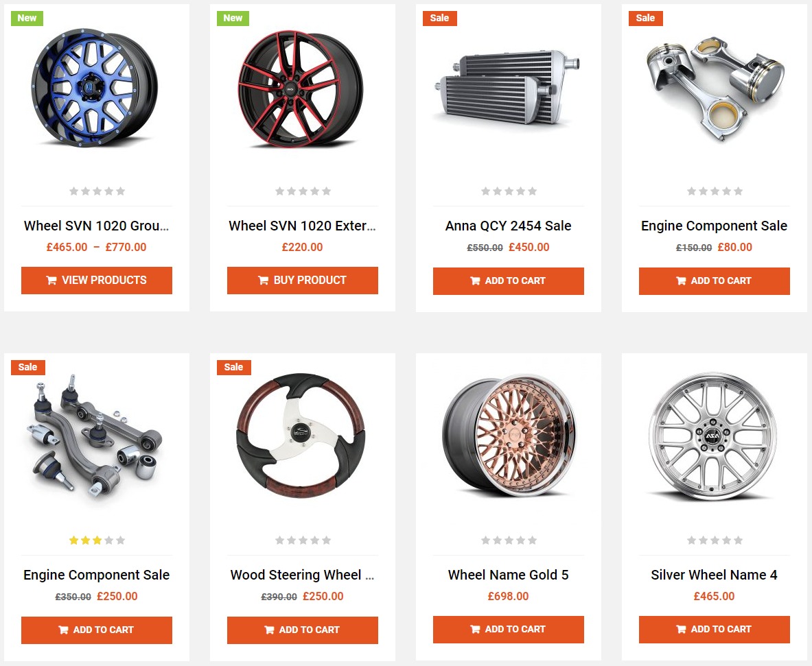Click Wheel Name Gold 5 product title

[509, 575]
